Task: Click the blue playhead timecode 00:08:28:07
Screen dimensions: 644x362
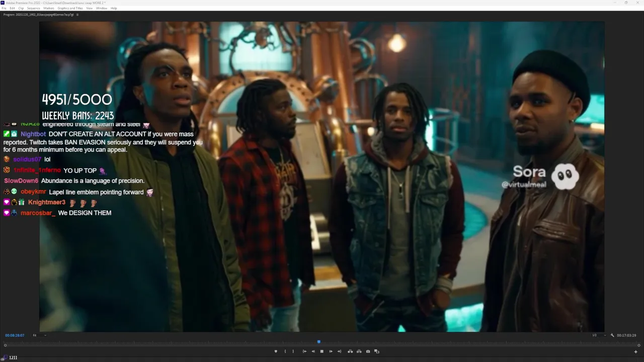Action: pos(15,335)
